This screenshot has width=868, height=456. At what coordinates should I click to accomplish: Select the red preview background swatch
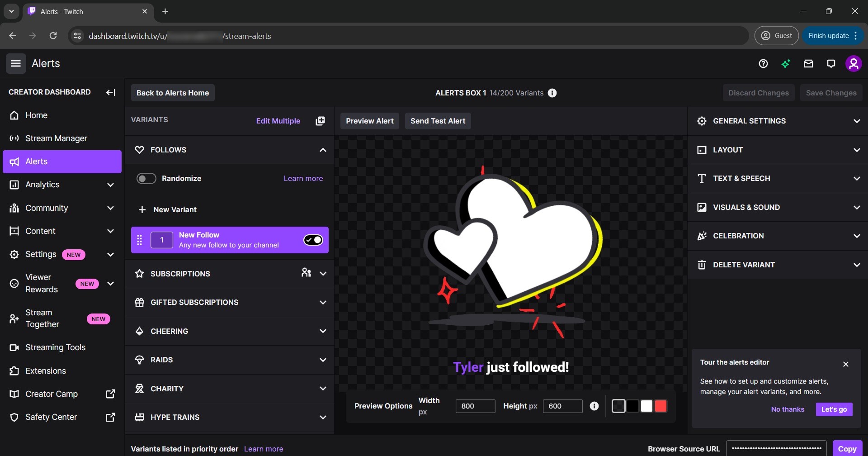660,406
